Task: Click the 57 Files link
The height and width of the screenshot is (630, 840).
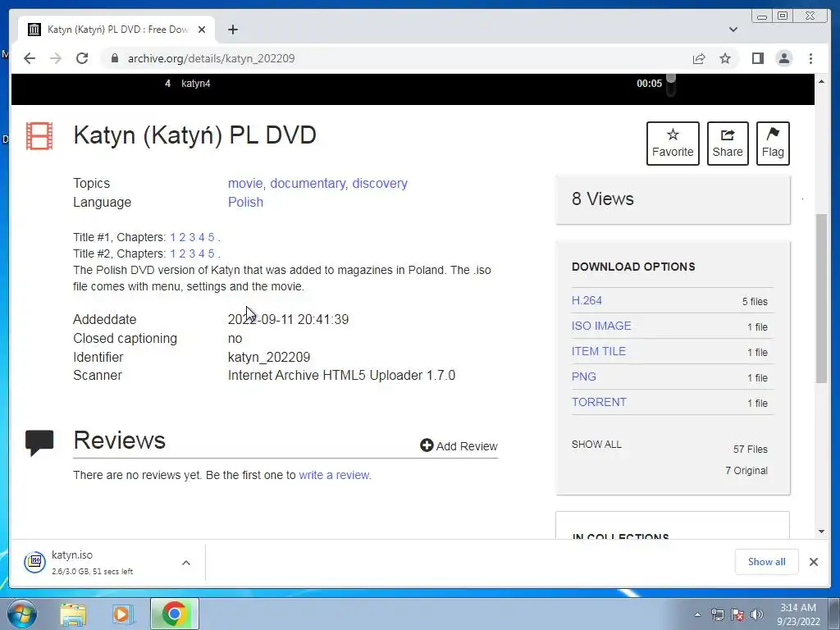Action: (750, 450)
